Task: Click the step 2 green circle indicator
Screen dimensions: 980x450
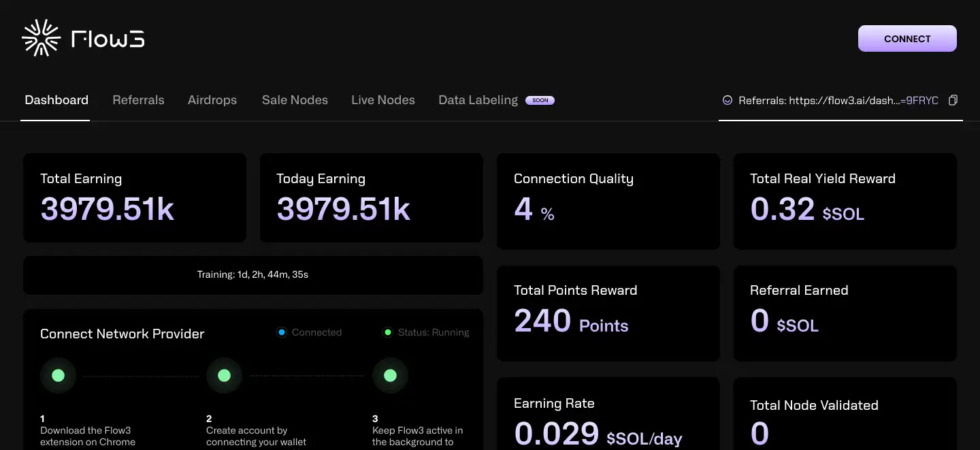Action: [224, 375]
